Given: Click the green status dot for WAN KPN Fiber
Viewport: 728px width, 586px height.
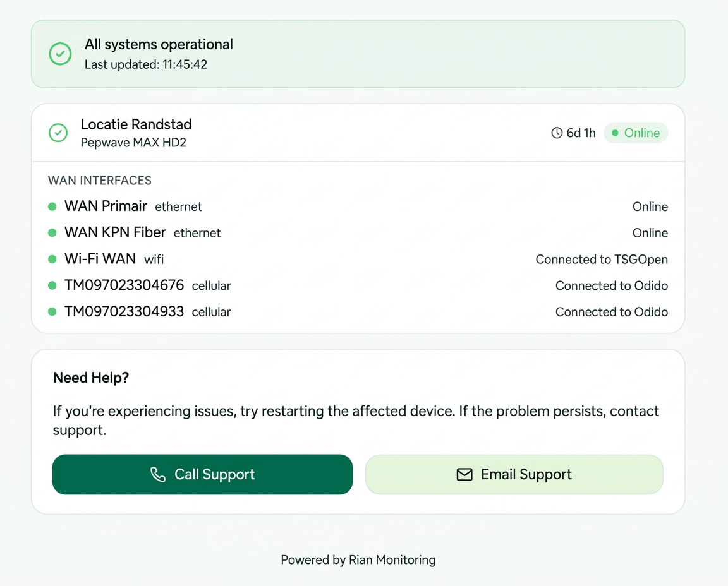Looking at the screenshot, I should coord(52,232).
